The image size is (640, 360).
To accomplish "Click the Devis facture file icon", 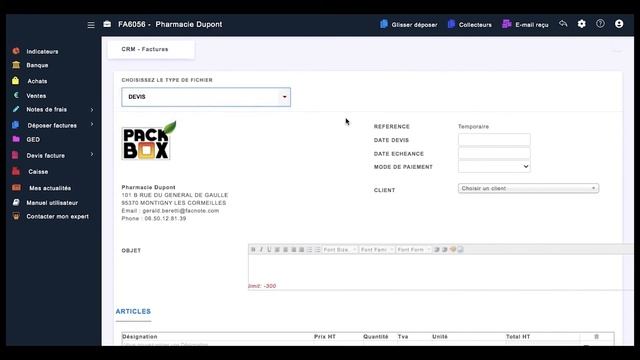I will (x=15, y=155).
